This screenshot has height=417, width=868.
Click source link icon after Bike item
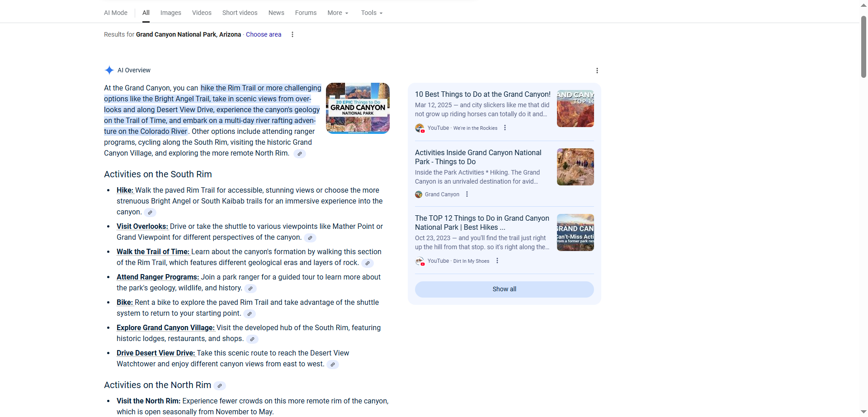click(250, 314)
